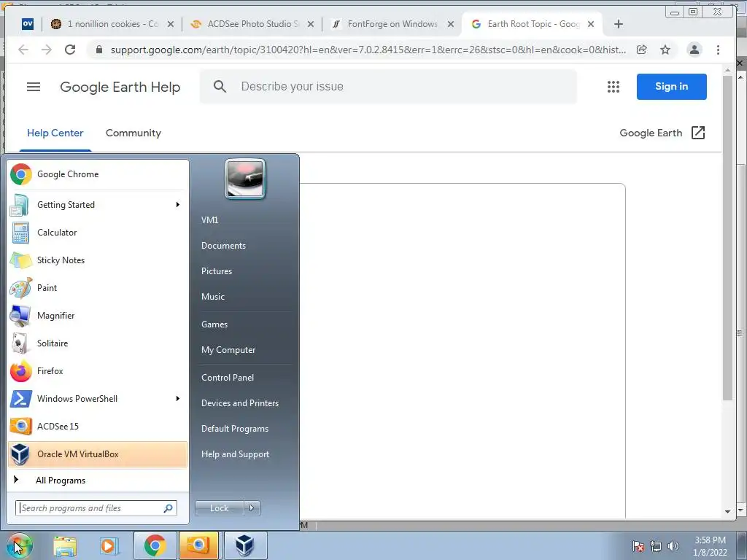Viewport: 747px width, 560px height.
Task: Open the Google Earth external link
Action: [662, 133]
